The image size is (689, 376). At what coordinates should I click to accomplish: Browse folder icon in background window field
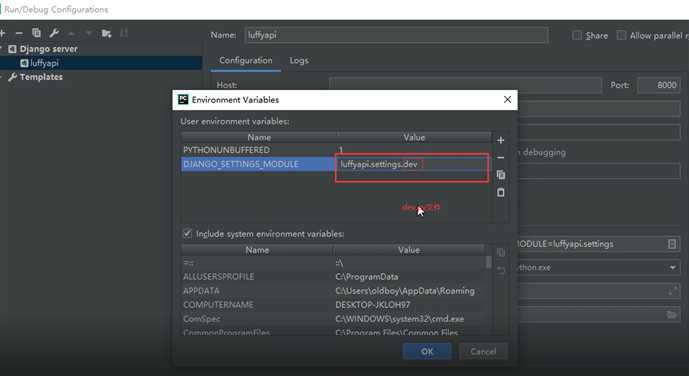(671, 315)
